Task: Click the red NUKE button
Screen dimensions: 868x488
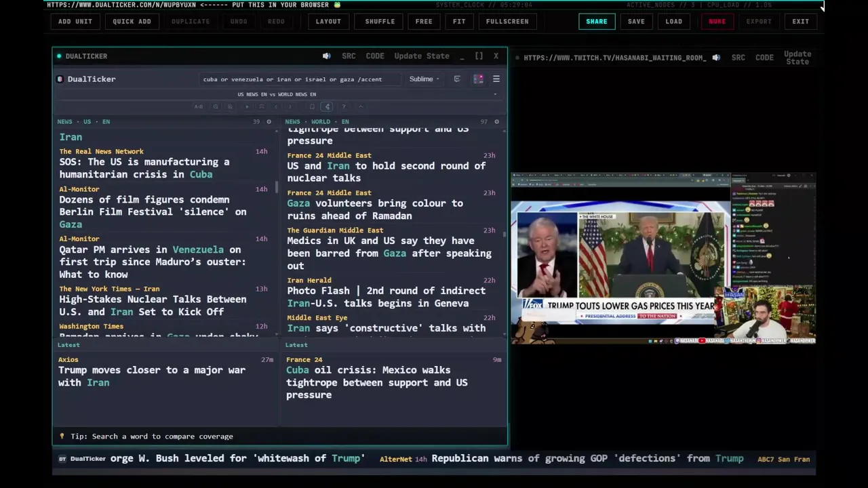Action: 717,21
